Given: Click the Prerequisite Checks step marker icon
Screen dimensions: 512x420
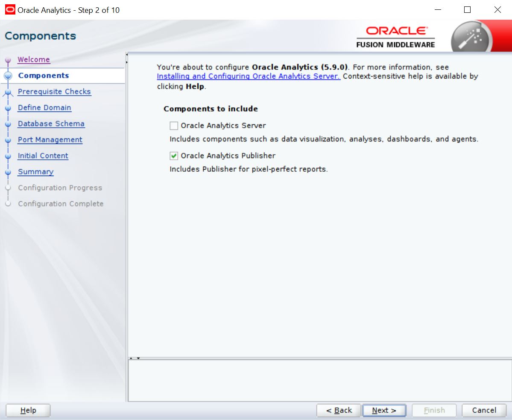Looking at the screenshot, I should click(x=8, y=92).
